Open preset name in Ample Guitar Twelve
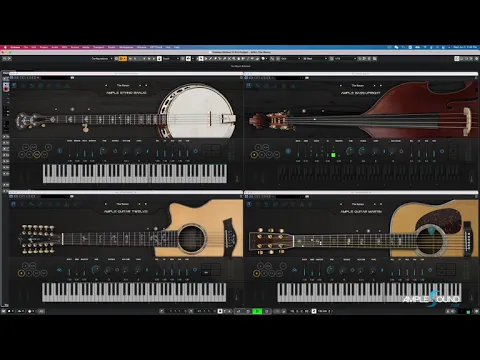Viewport: 480px width, 360px height. pos(123,204)
